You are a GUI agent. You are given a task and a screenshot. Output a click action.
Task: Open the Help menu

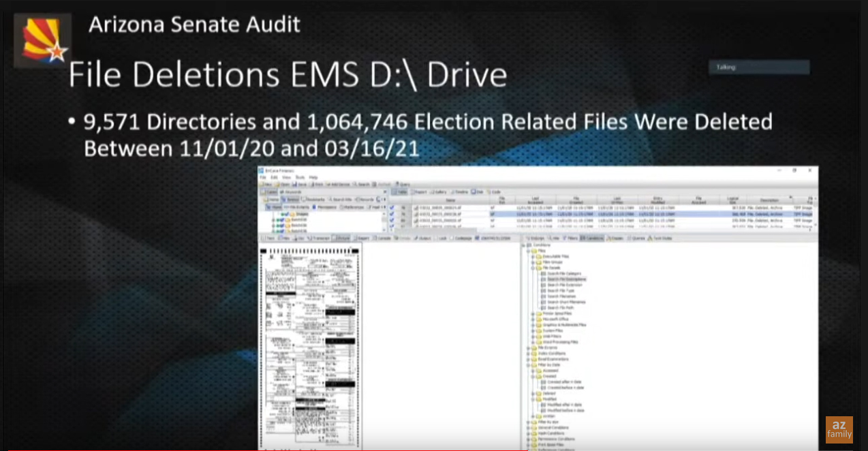(x=313, y=177)
